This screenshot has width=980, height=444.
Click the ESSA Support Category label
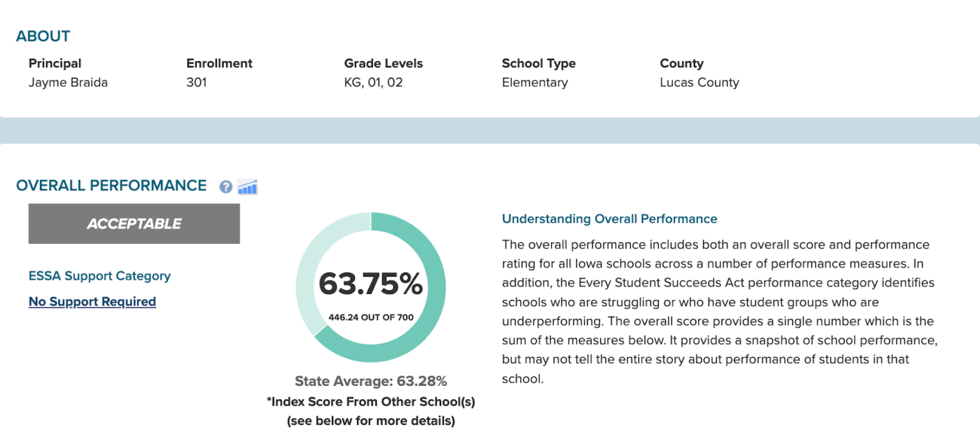coord(100,276)
